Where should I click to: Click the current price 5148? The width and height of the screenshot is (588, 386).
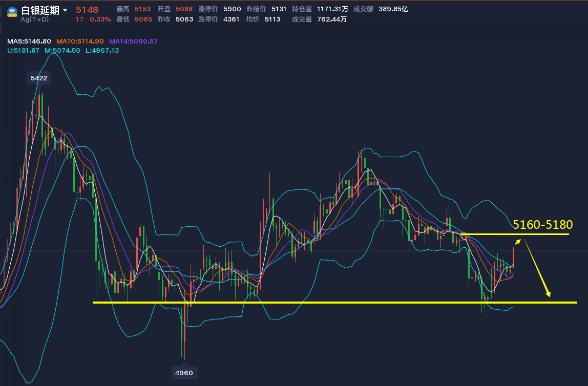point(87,10)
